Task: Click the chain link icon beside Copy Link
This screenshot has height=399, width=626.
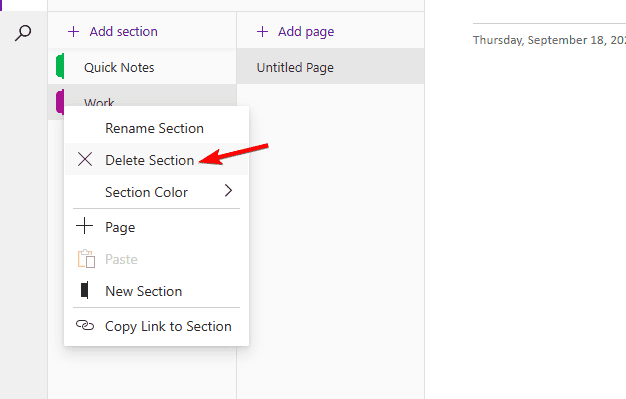Action: click(x=85, y=326)
